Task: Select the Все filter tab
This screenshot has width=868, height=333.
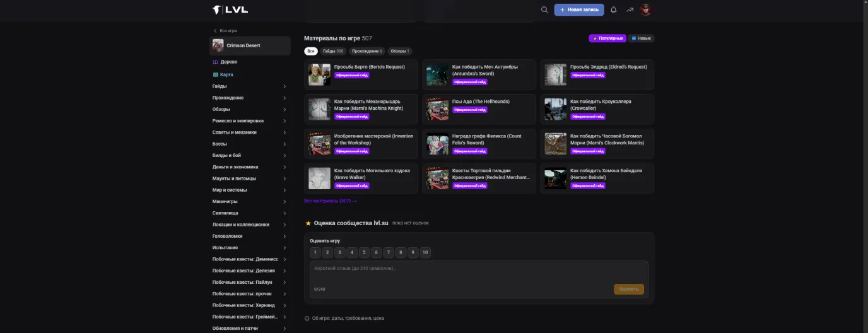Action: [x=311, y=51]
